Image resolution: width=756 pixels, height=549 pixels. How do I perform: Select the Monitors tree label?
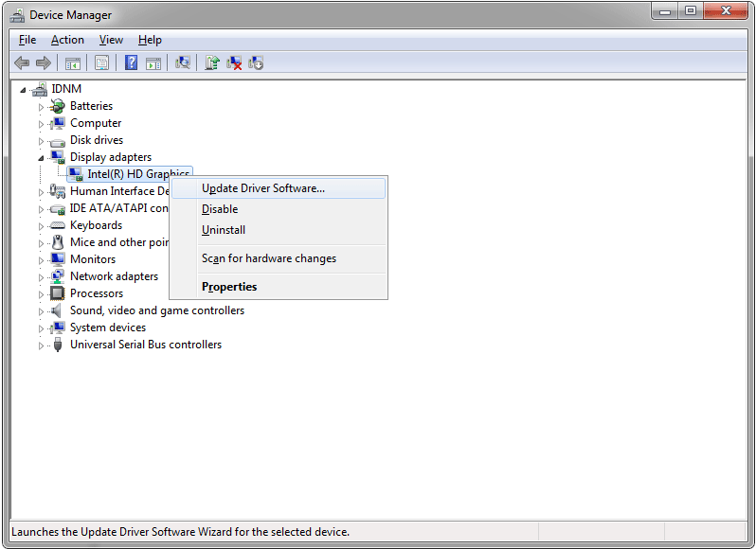pos(93,259)
